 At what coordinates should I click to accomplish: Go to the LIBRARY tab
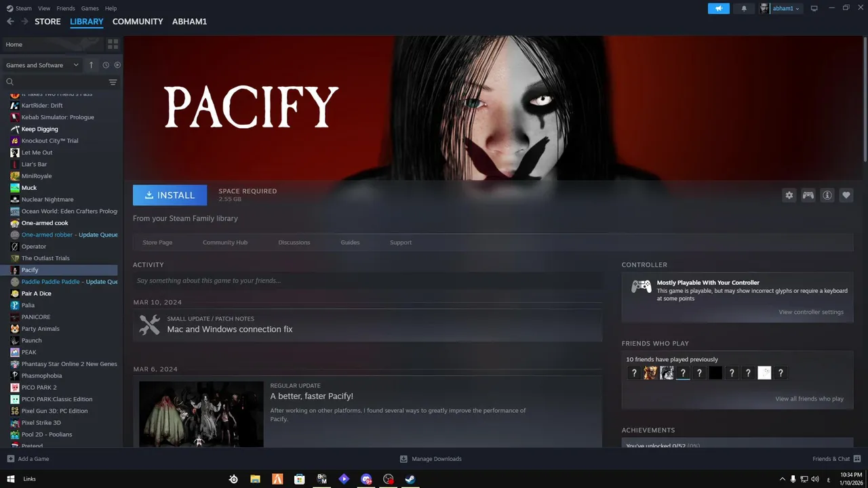click(87, 22)
